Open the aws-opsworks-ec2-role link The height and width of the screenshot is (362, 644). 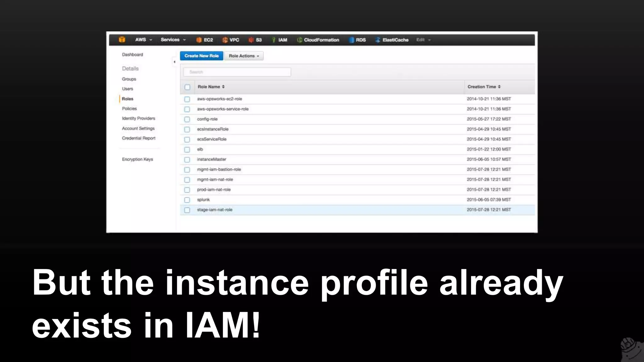(219, 99)
